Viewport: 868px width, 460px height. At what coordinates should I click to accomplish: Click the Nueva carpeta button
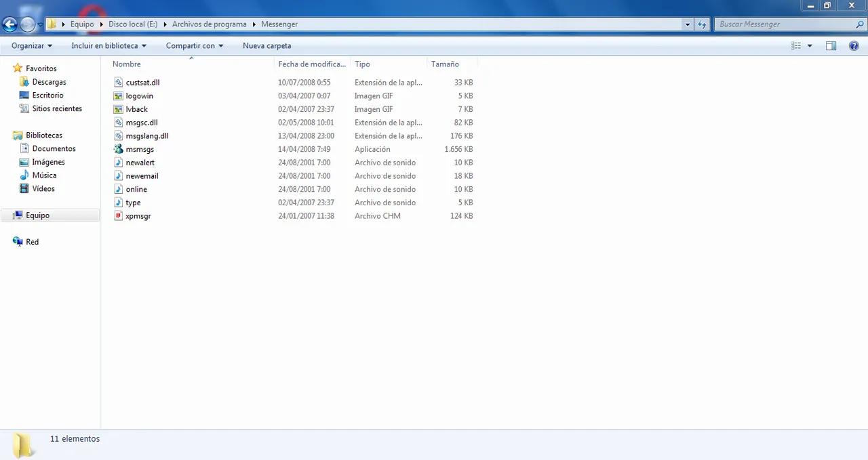[267, 45]
